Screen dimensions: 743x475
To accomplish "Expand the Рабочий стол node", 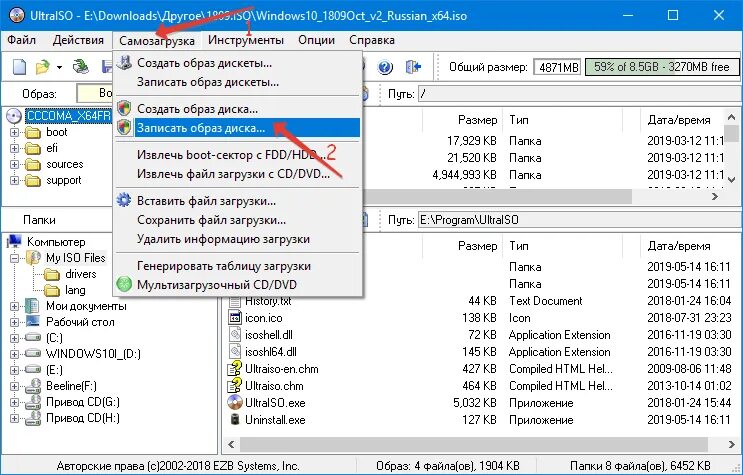I will click(14, 322).
